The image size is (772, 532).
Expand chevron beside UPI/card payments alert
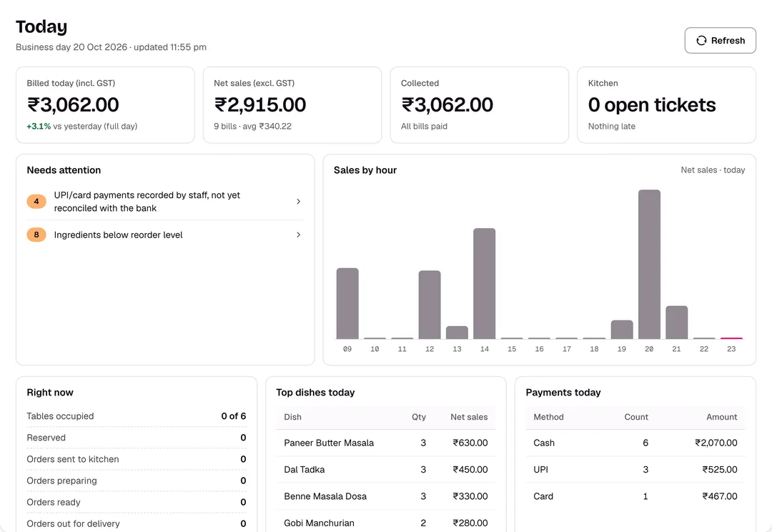(x=298, y=202)
